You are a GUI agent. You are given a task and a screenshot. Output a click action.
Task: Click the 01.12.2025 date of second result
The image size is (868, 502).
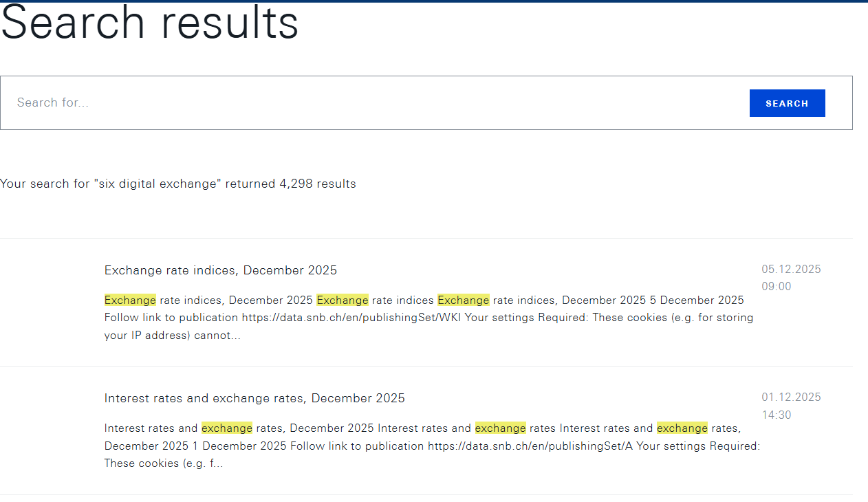tap(791, 397)
